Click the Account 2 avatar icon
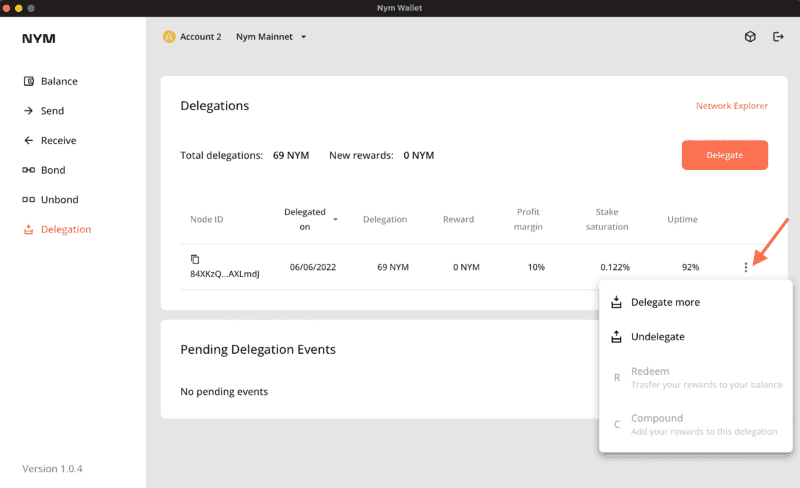 click(169, 37)
